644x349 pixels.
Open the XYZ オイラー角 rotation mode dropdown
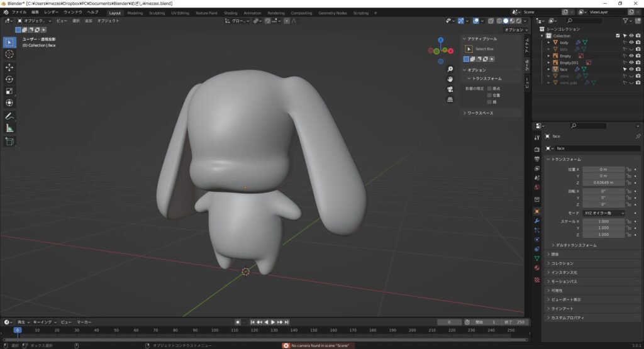pyautogui.click(x=604, y=213)
